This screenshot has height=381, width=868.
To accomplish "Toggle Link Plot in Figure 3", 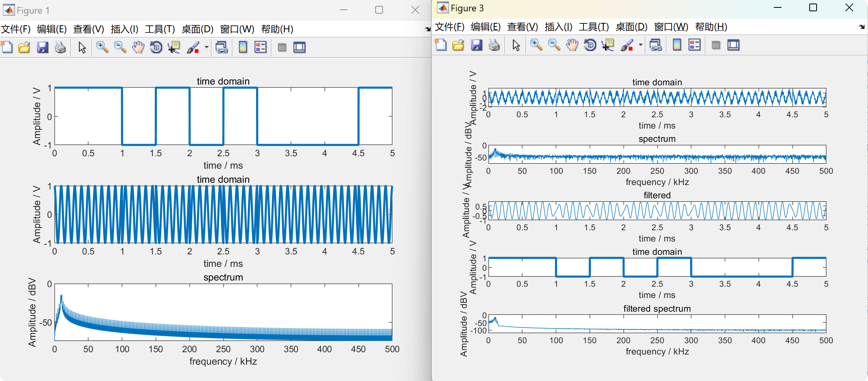I will pos(656,45).
